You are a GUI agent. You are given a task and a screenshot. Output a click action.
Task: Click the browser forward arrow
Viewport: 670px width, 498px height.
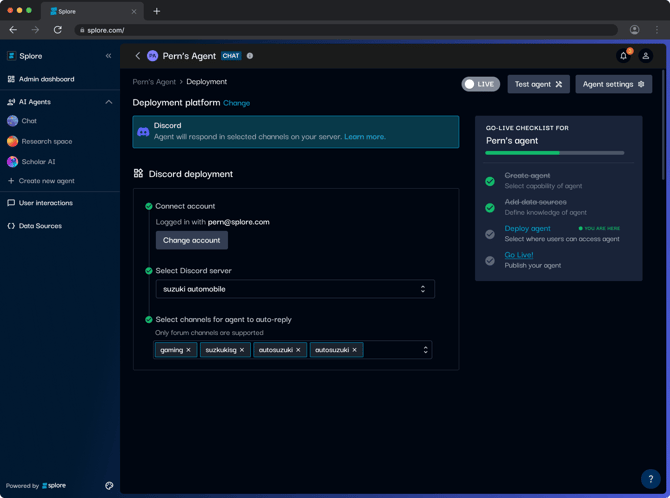click(x=35, y=30)
